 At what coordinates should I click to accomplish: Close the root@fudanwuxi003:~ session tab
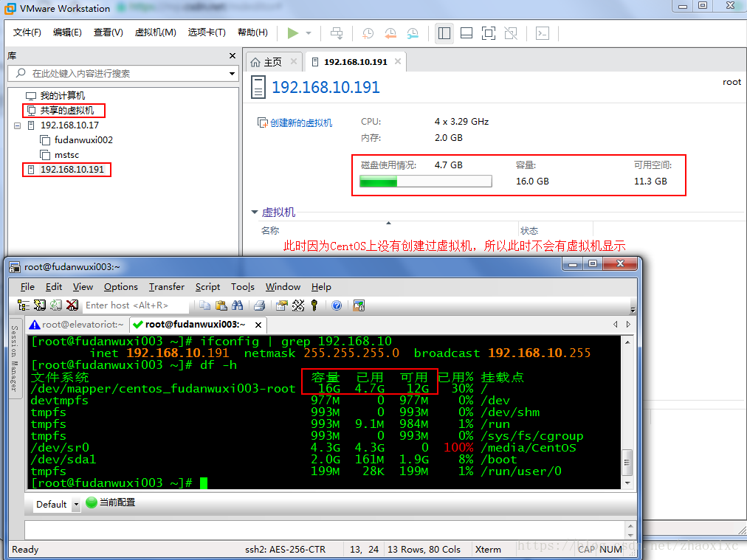pyautogui.click(x=258, y=325)
